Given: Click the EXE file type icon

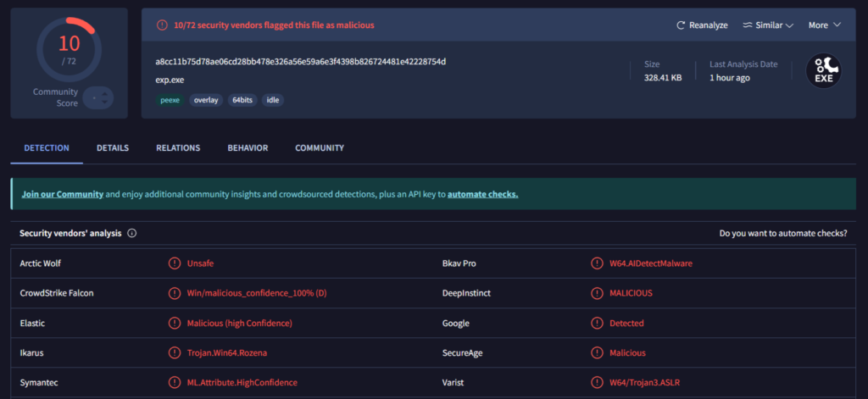Looking at the screenshot, I should [x=823, y=71].
